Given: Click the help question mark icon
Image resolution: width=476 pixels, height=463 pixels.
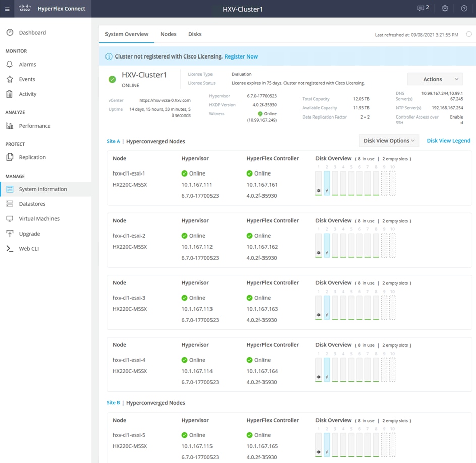Looking at the screenshot, I should 464,8.
